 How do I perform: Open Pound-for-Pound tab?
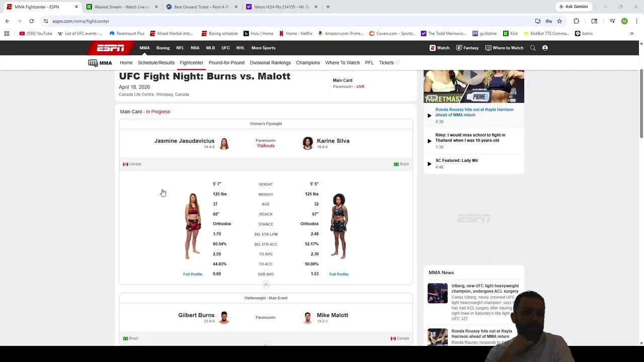[x=226, y=63]
